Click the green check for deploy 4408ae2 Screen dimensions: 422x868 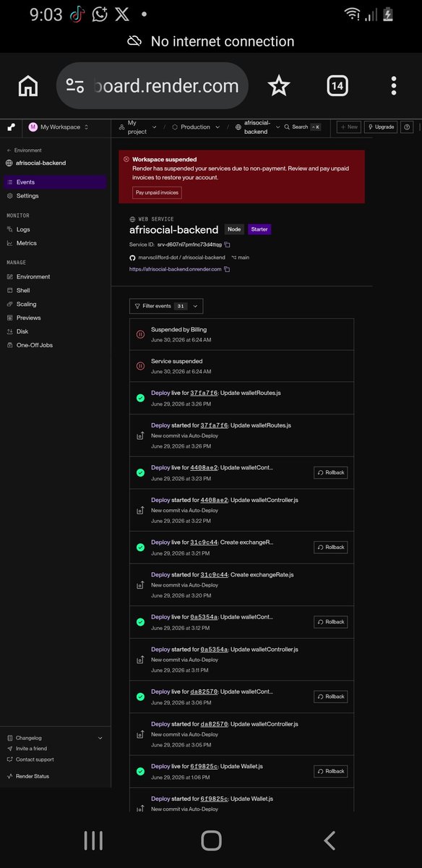click(x=140, y=472)
